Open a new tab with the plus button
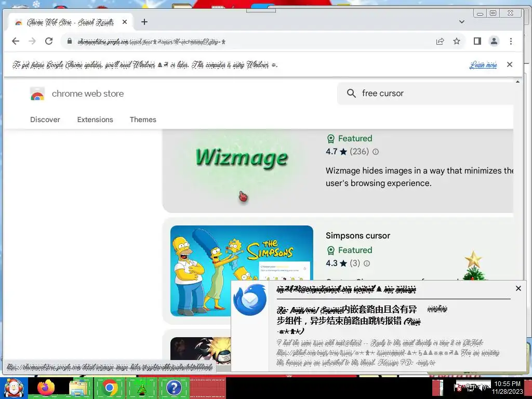This screenshot has height=399, width=532. click(x=144, y=22)
